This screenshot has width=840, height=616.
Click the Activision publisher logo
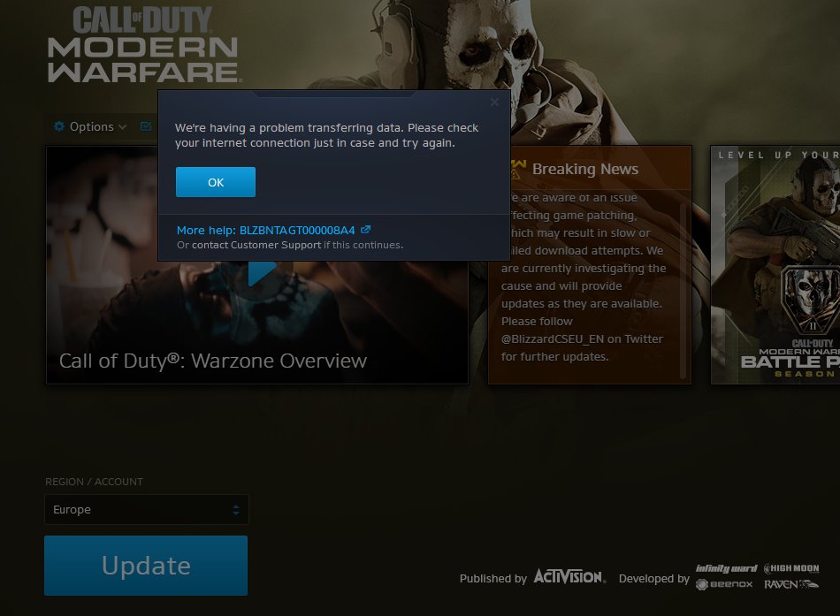[x=569, y=577]
